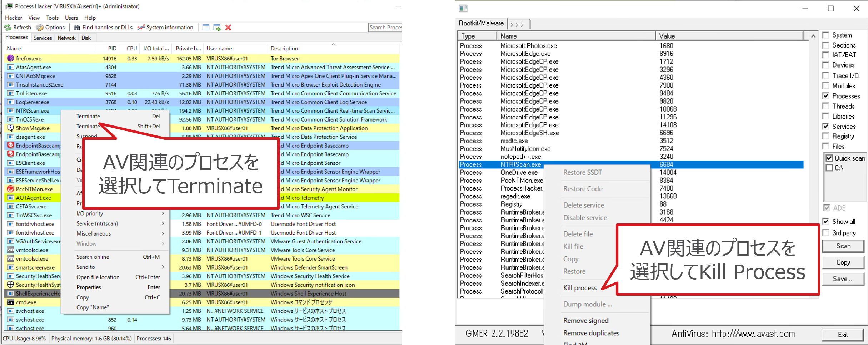
Task: Click the Exit button in GMER
Action: pyautogui.click(x=843, y=335)
